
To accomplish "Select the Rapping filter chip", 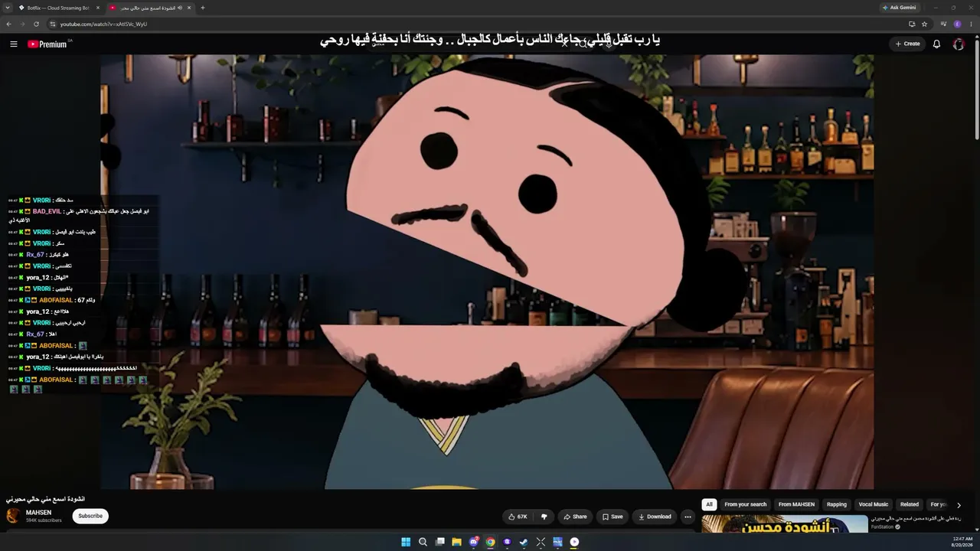I will click(x=837, y=504).
